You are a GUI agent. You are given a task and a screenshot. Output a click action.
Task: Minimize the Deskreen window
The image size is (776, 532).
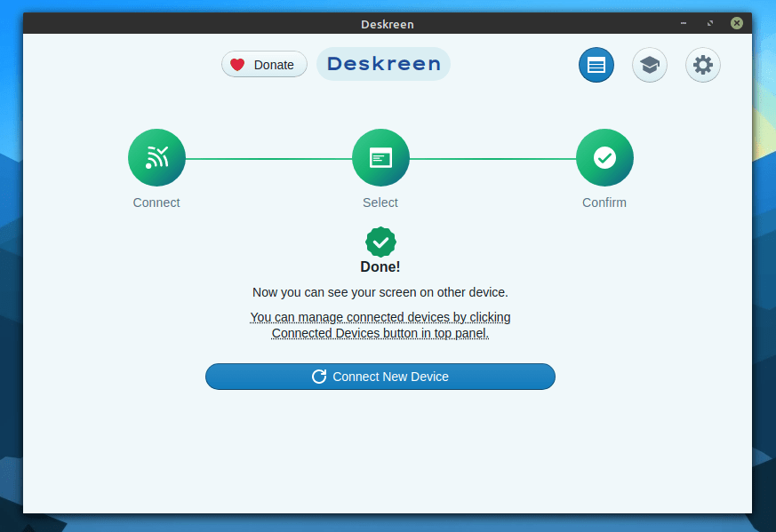683,24
